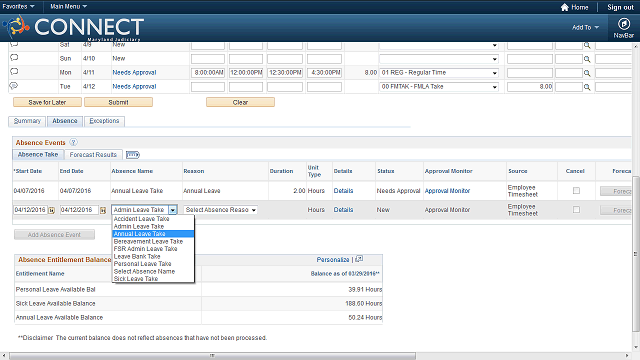Click lookup magnifier in Sun 4/10 row
The height and width of the screenshot is (360, 640).
[587, 59]
